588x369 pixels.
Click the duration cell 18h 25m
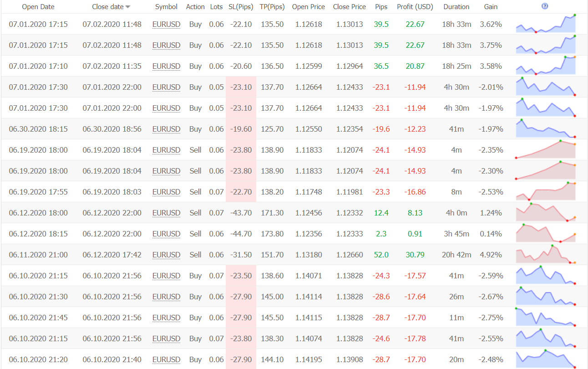pos(456,66)
